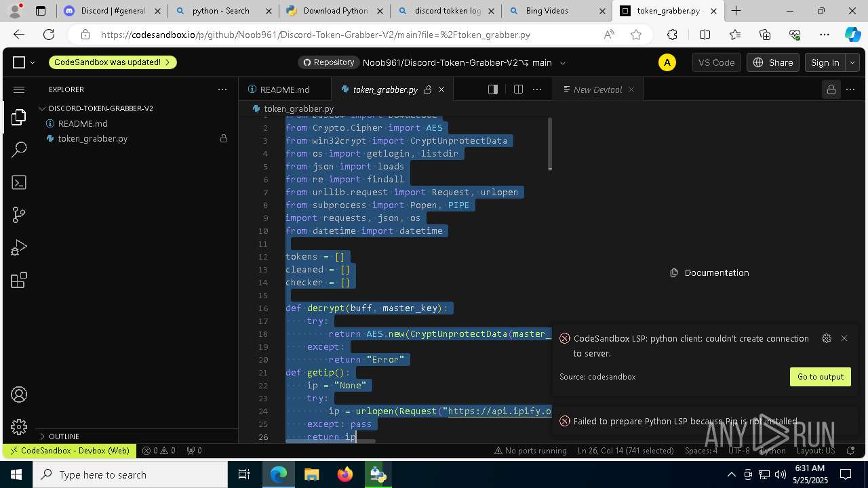Click the user avatar A

(667, 62)
